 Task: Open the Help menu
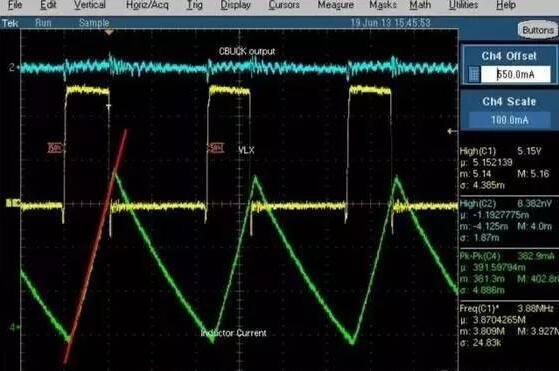coord(506,5)
